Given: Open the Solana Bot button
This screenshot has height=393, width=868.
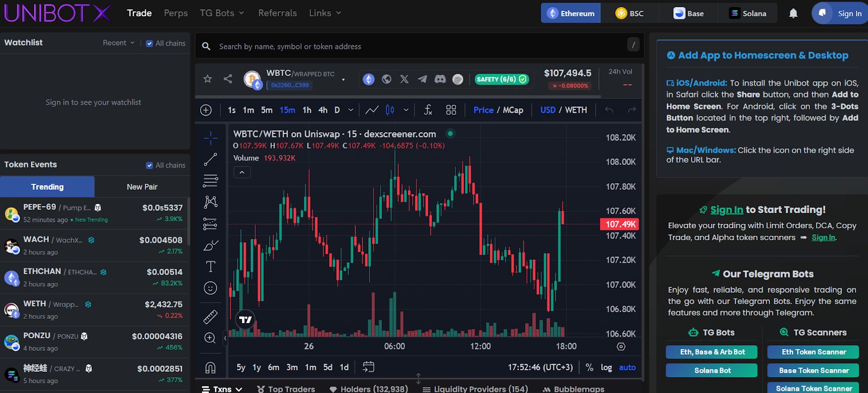Looking at the screenshot, I should (712, 370).
